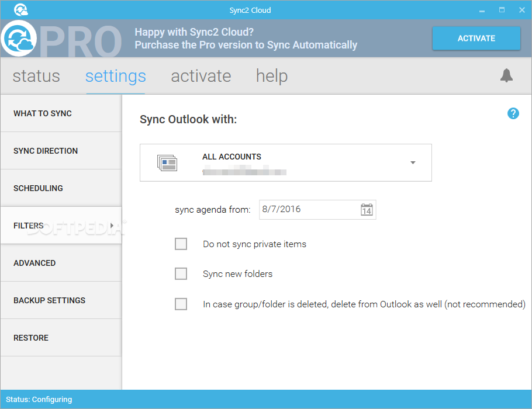Open the SCHEDULING section

point(61,188)
